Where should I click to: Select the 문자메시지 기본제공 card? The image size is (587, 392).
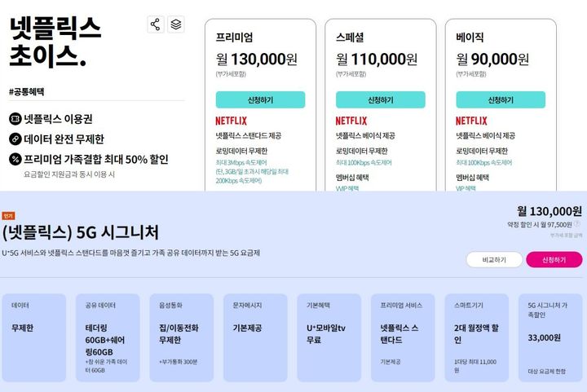[255, 337]
